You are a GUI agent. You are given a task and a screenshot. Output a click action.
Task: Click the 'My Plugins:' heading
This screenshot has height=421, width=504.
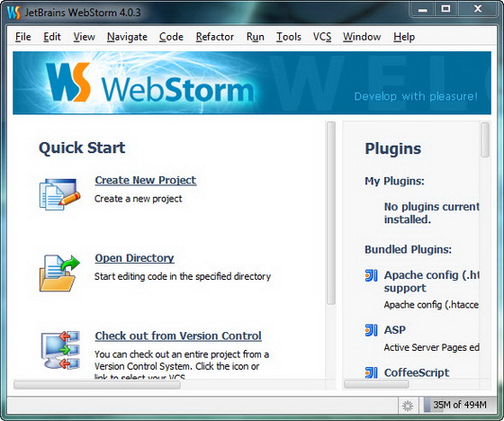tap(394, 181)
